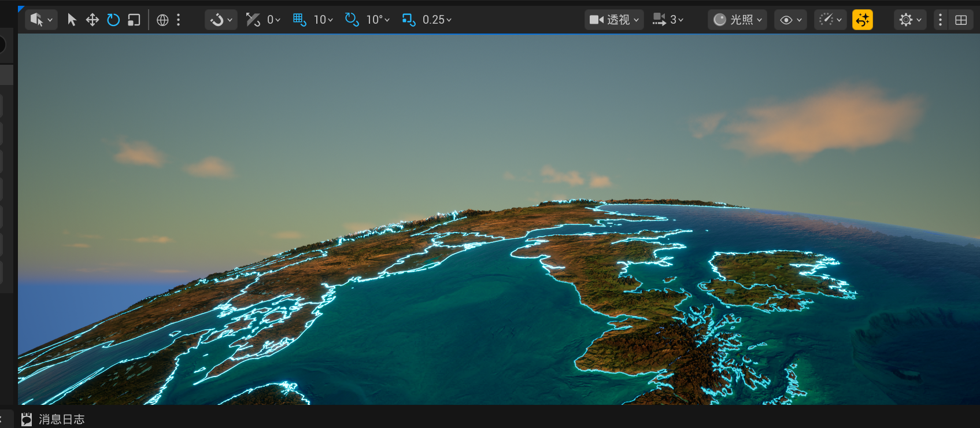Toggle grid location snapping

pos(299,20)
